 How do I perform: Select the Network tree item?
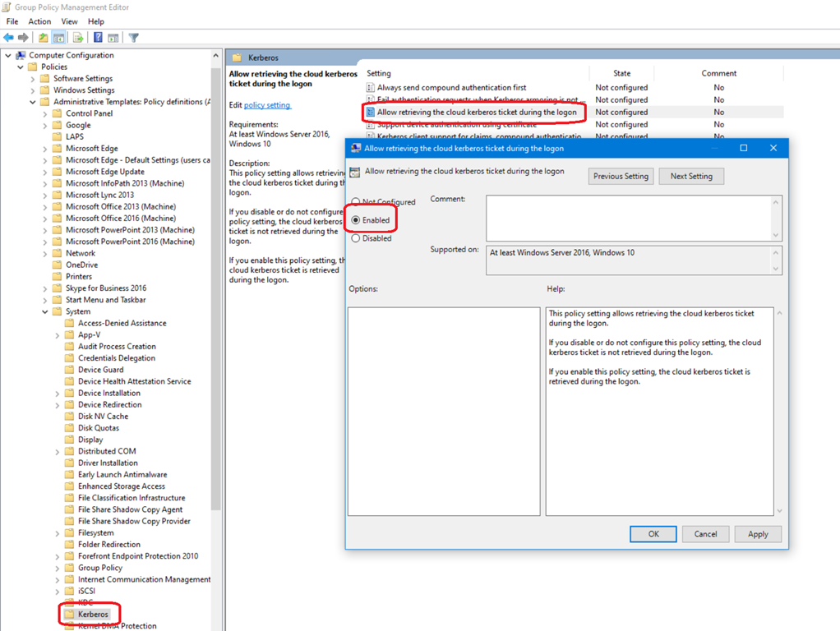[81, 253]
